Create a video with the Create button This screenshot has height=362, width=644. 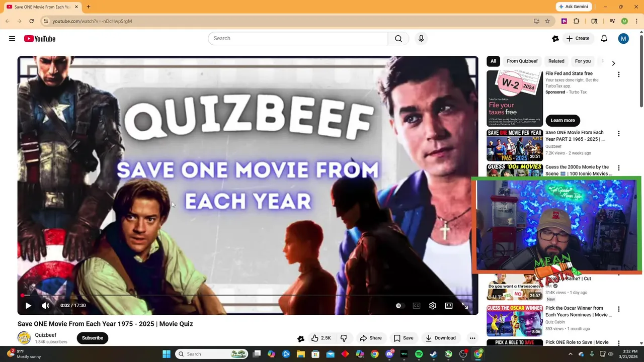[x=578, y=39]
